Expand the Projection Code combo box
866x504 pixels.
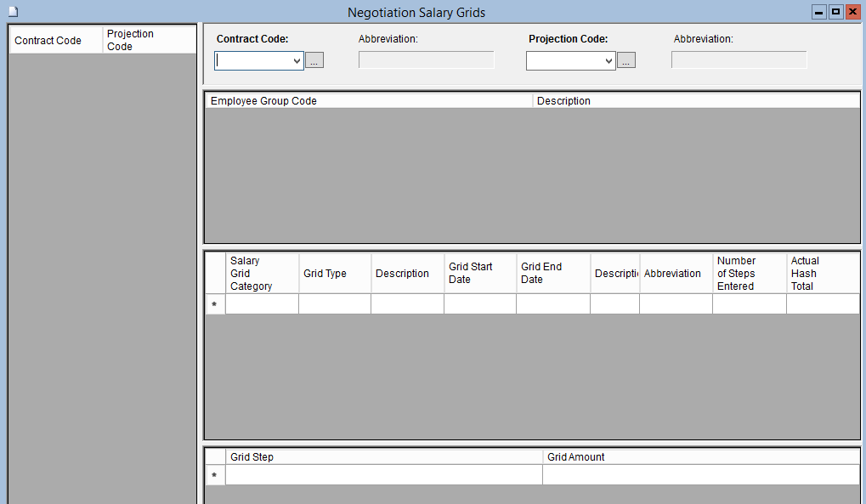[x=608, y=61]
